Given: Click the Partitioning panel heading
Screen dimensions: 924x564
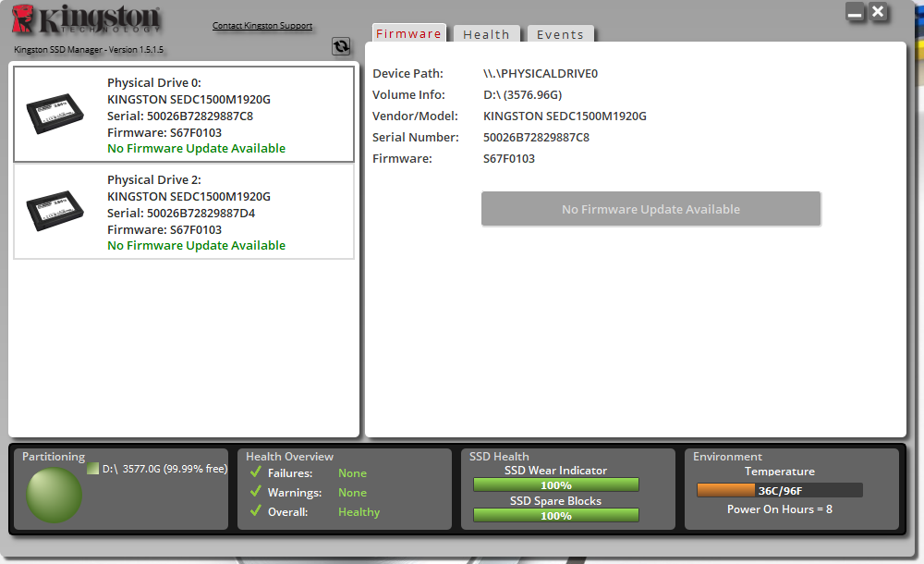Looking at the screenshot, I should click(54, 457).
